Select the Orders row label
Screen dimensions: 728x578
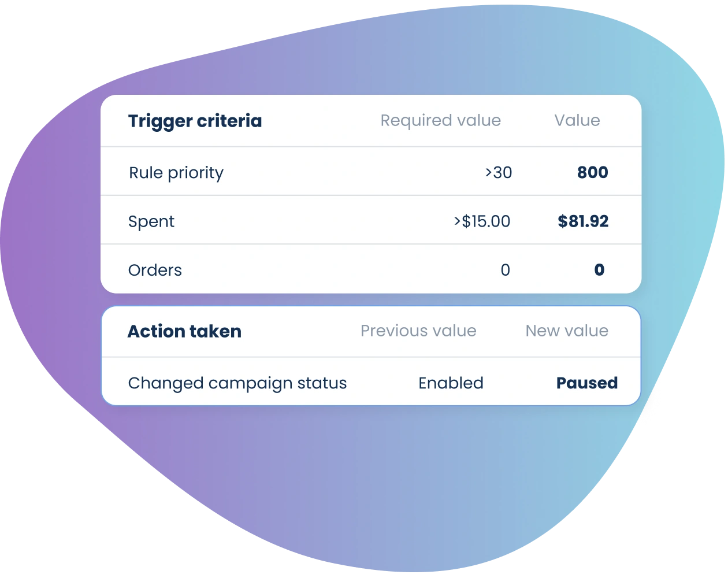point(155,270)
